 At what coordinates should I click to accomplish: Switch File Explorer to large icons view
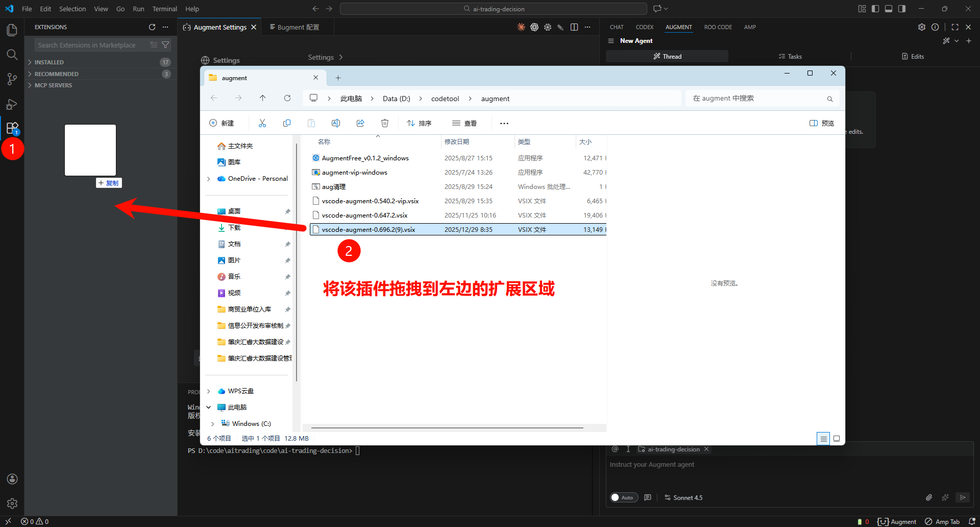pyautogui.click(x=837, y=439)
